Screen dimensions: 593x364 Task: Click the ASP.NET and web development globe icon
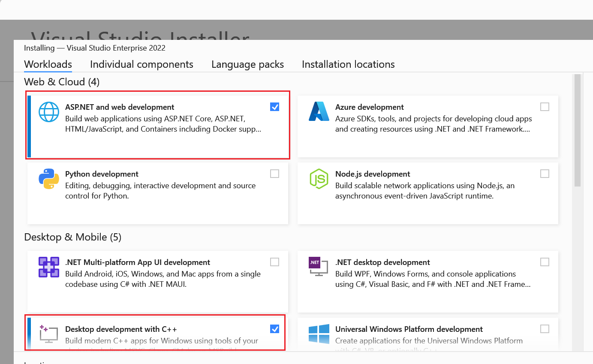[x=48, y=112]
